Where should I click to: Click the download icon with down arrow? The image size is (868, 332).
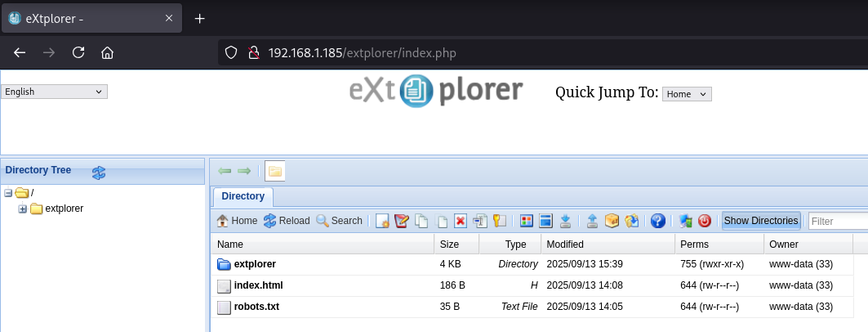(x=565, y=221)
